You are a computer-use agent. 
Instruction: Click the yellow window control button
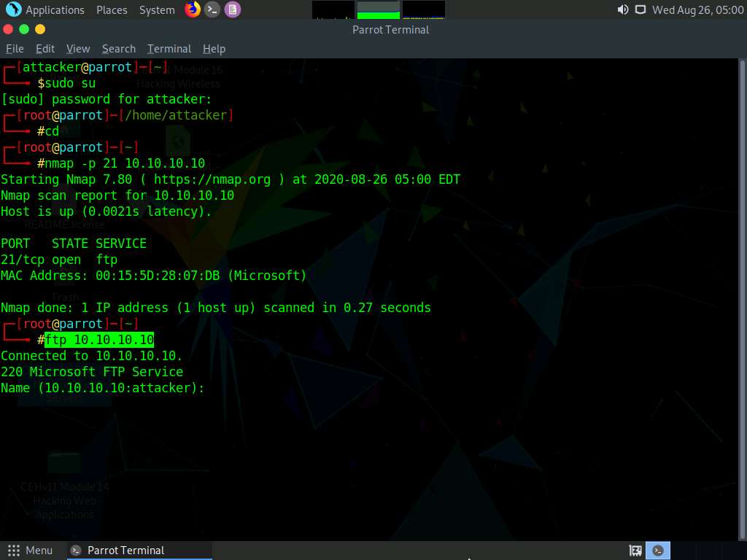[x=40, y=29]
